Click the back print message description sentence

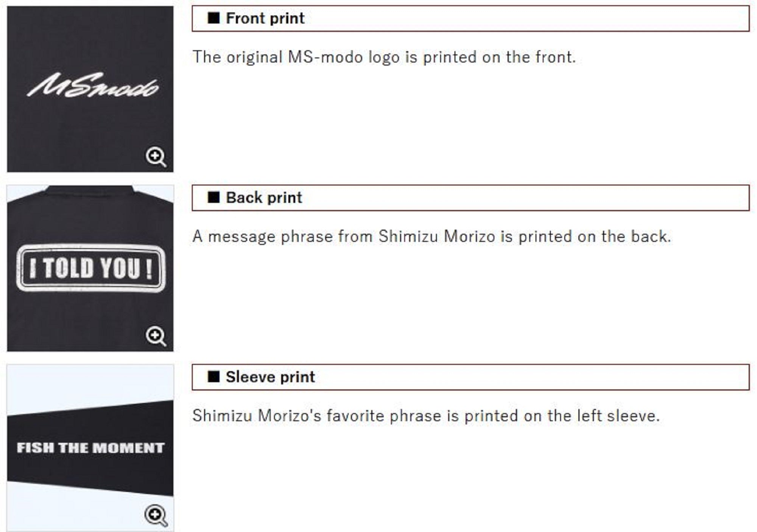[x=432, y=236]
